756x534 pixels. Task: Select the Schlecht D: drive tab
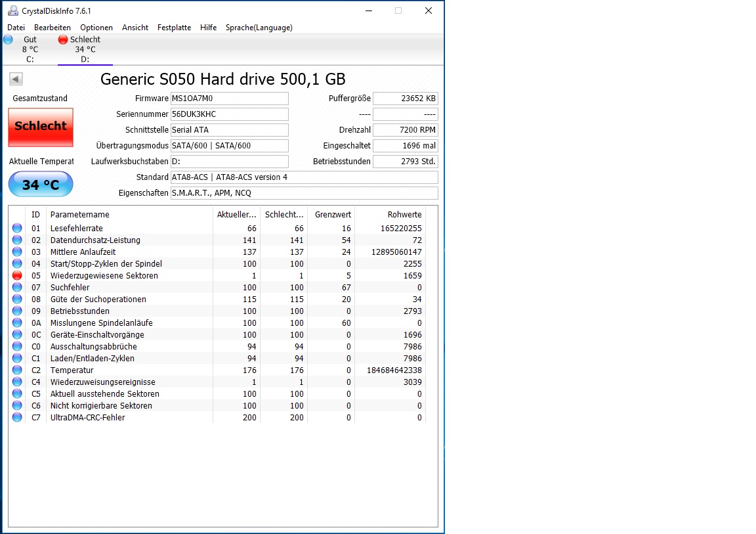85,49
